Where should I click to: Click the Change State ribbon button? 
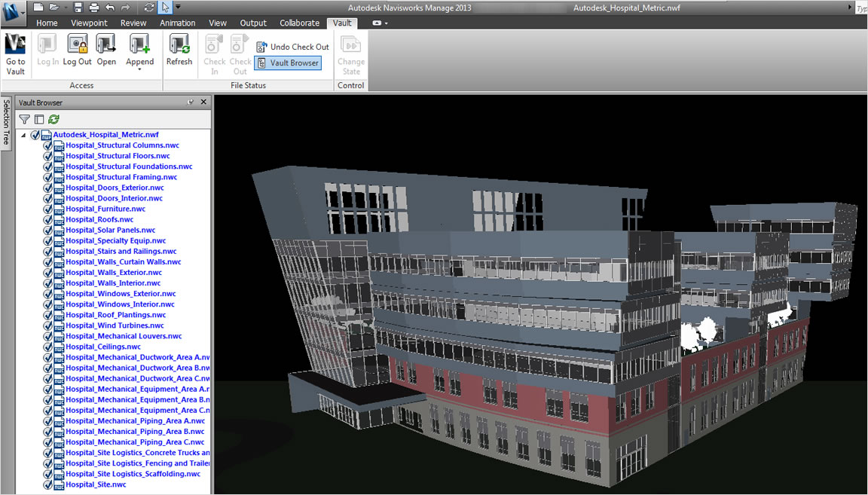point(351,54)
